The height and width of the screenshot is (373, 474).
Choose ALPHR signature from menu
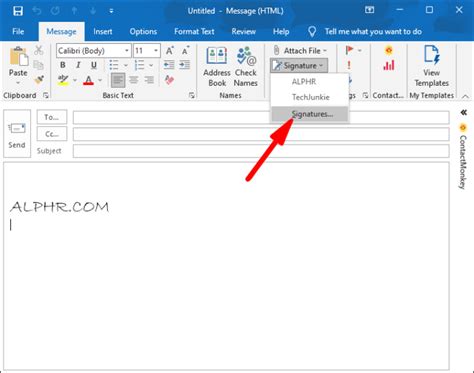point(304,82)
